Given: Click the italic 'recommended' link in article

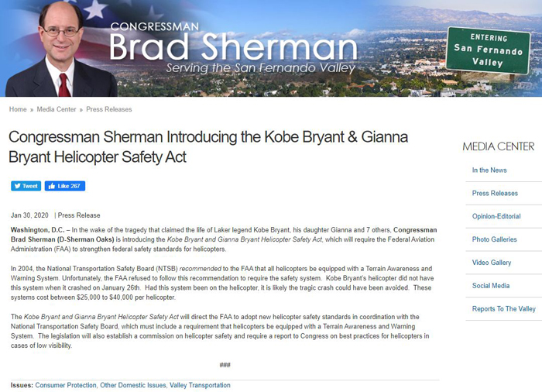Looking at the screenshot, I should tap(200, 269).
